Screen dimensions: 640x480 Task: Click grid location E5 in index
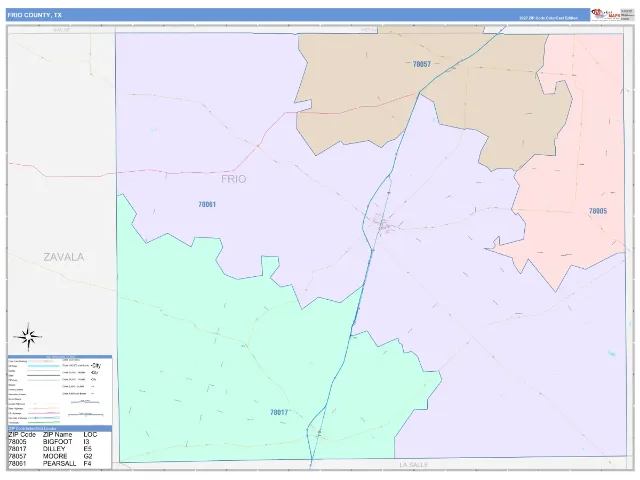point(87,449)
